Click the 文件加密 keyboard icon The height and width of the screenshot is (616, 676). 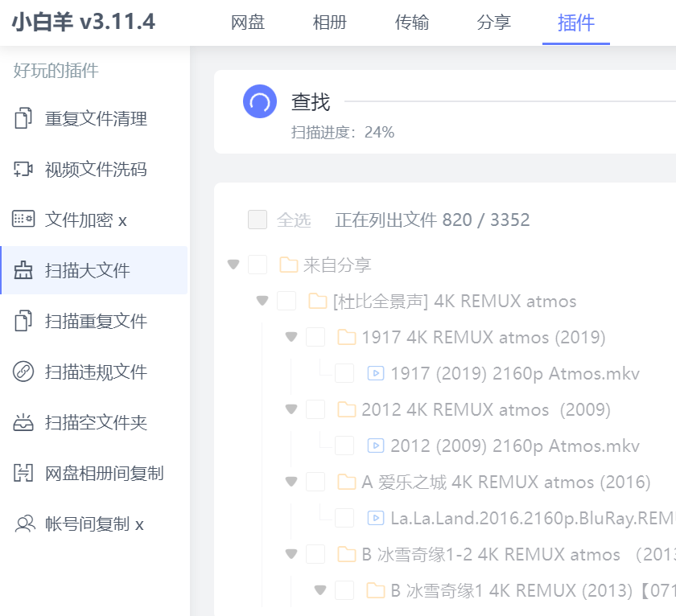(x=23, y=220)
